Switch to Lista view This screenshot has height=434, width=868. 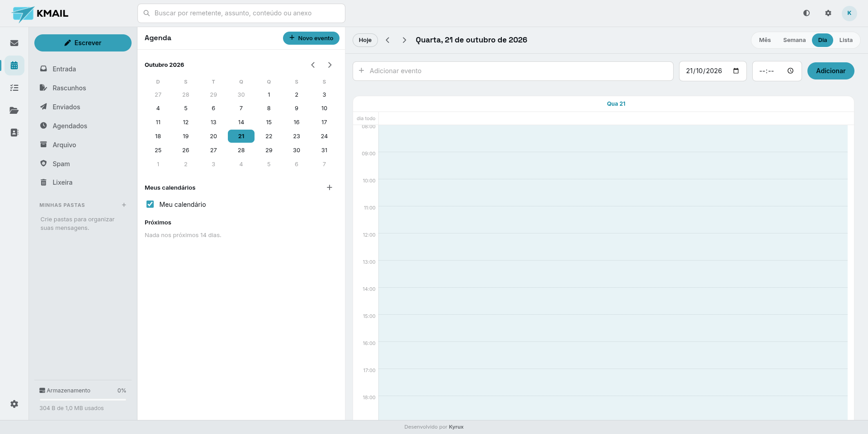pos(846,40)
